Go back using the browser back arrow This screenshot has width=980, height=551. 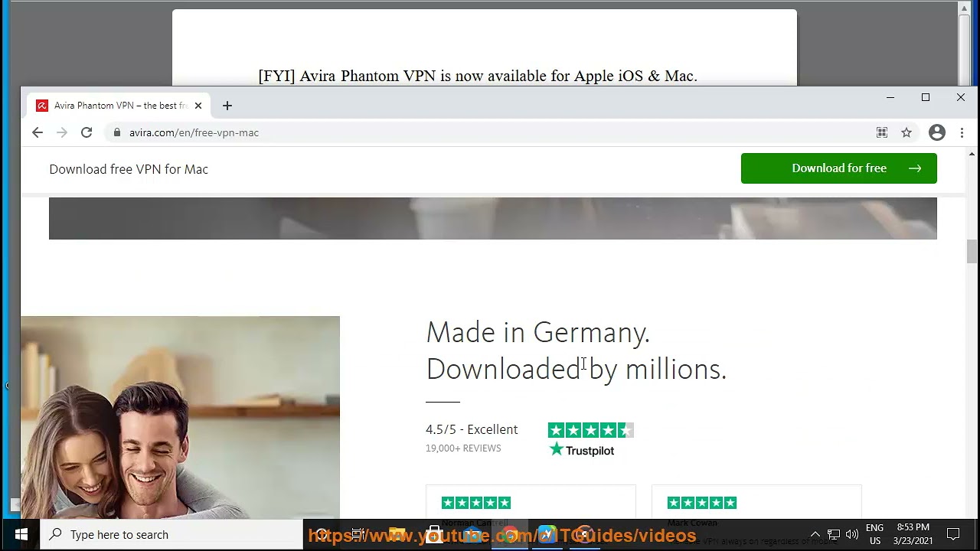pyautogui.click(x=38, y=132)
